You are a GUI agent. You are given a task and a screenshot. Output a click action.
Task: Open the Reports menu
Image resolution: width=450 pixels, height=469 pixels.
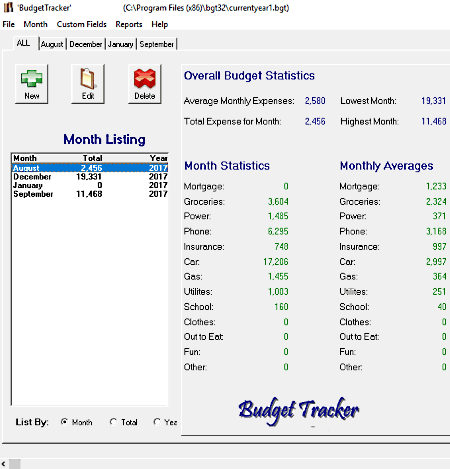(129, 24)
